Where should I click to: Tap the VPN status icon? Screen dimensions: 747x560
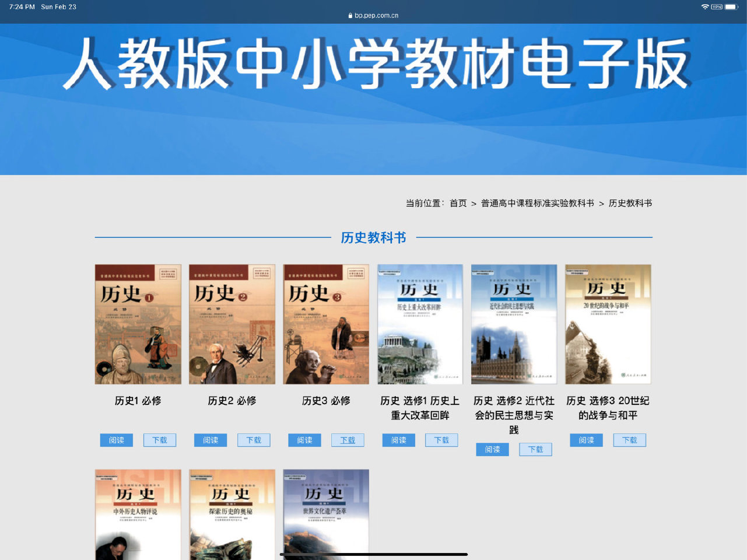[717, 7]
